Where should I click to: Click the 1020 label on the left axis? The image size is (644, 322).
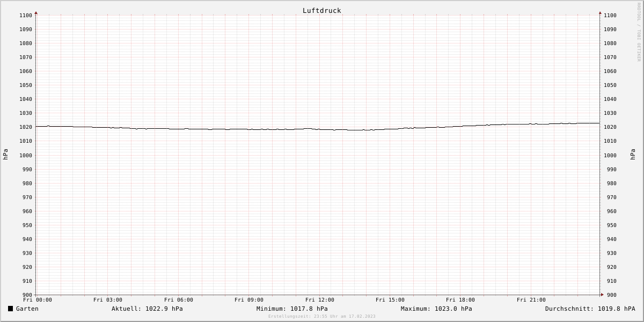pos(26,127)
